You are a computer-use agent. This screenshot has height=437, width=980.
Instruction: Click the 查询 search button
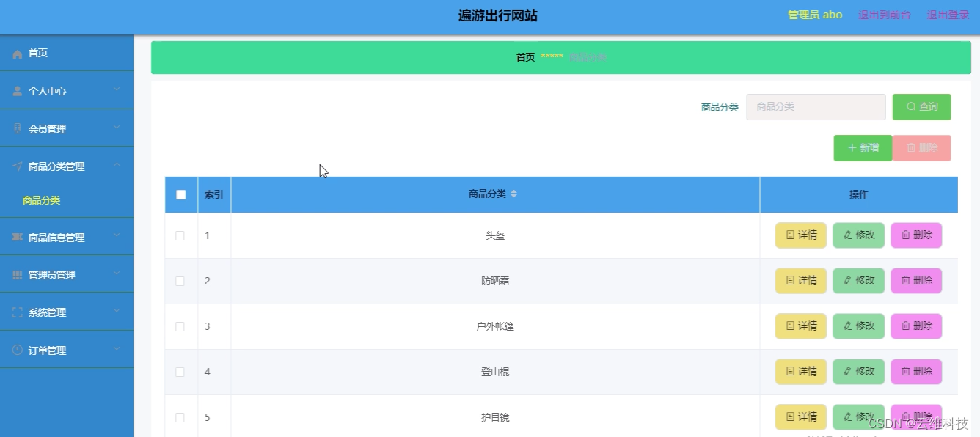coord(922,107)
